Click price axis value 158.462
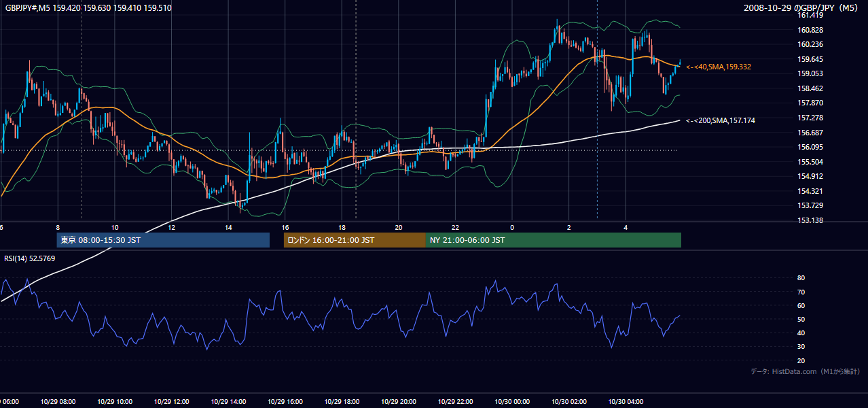Image resolution: width=868 pixels, height=408 pixels. point(811,88)
